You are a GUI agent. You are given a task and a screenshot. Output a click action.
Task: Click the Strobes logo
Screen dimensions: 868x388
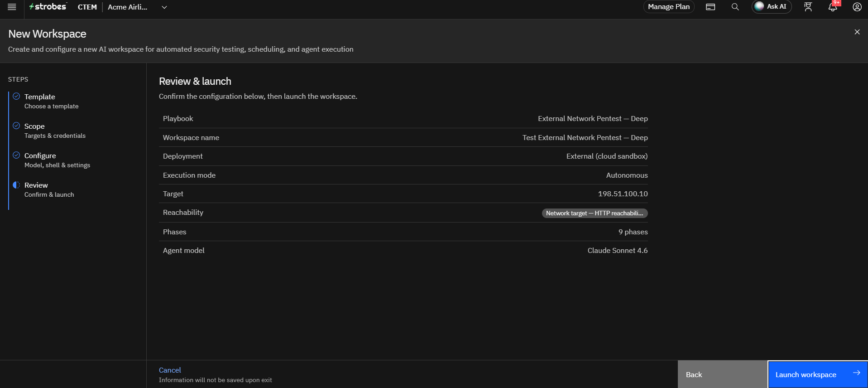click(x=48, y=7)
